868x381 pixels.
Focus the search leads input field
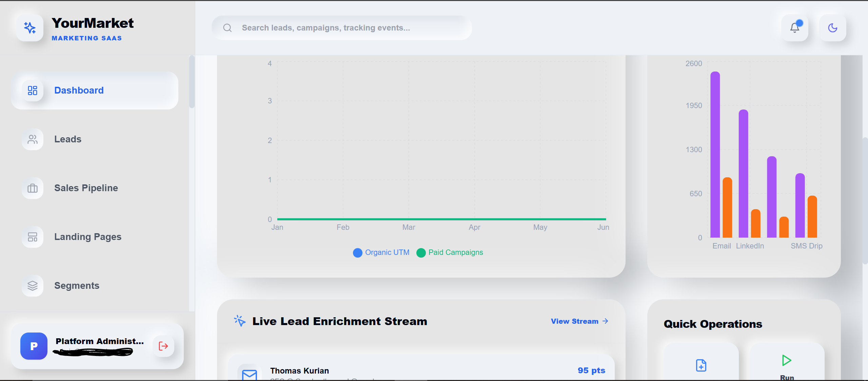coord(342,28)
